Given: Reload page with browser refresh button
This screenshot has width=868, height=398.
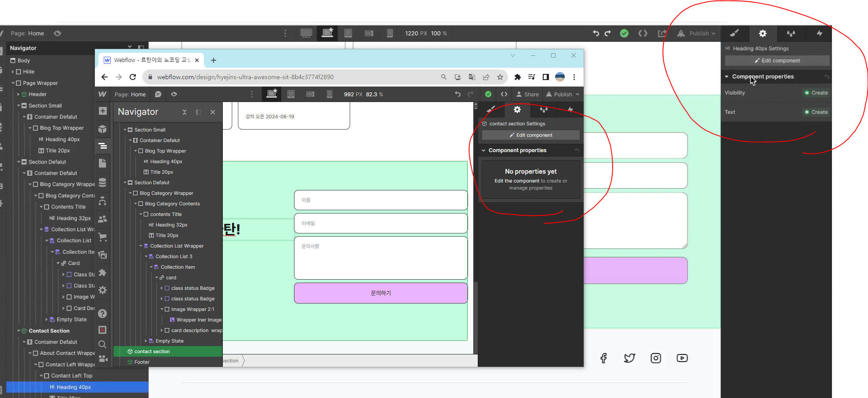Looking at the screenshot, I should tap(133, 77).
